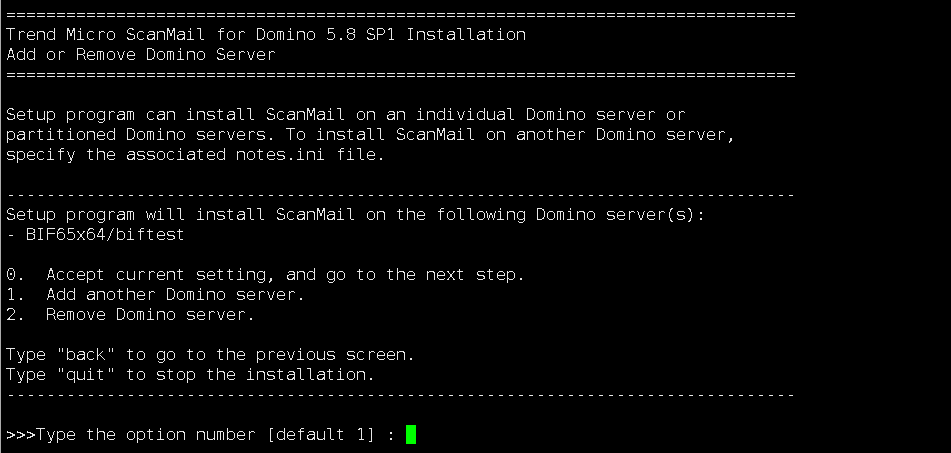Viewport: 951px width, 453px height.
Task: Click the green terminal cursor block
Action: point(410,434)
